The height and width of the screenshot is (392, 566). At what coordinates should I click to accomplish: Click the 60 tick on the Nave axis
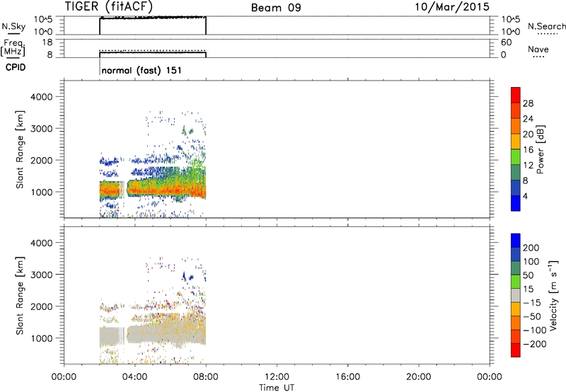(x=506, y=42)
